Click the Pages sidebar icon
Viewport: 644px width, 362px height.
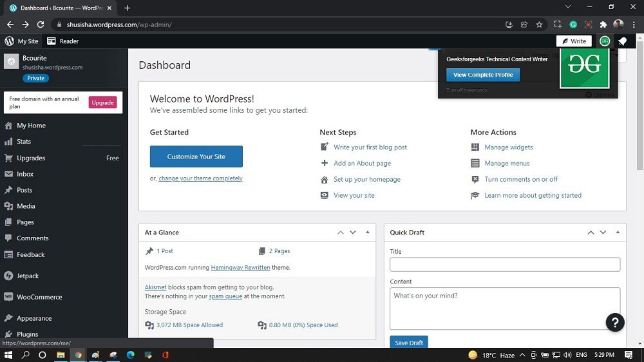(8, 222)
